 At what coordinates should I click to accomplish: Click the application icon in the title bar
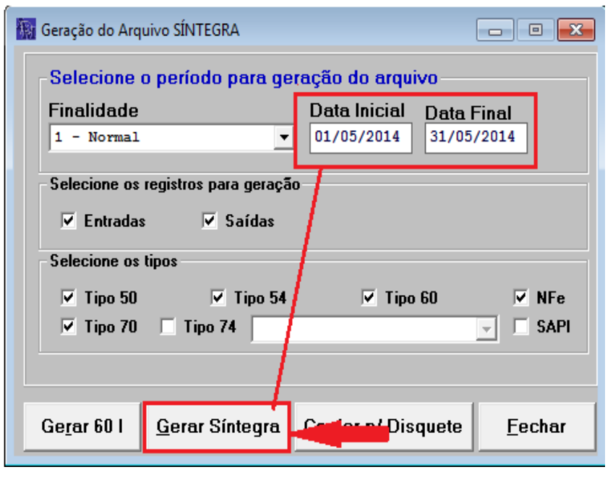pos(26,30)
